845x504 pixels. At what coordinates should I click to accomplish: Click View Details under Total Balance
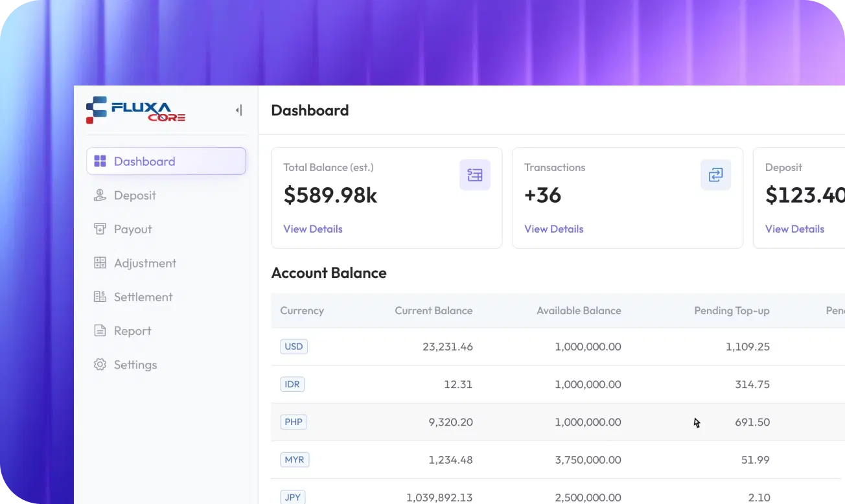[x=313, y=229]
